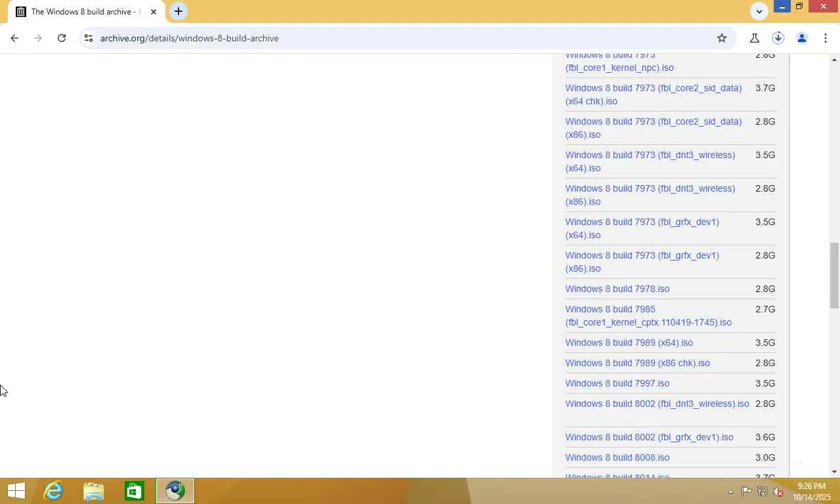Click the scrollbar down arrow
The height and width of the screenshot is (504, 840).
(x=834, y=471)
